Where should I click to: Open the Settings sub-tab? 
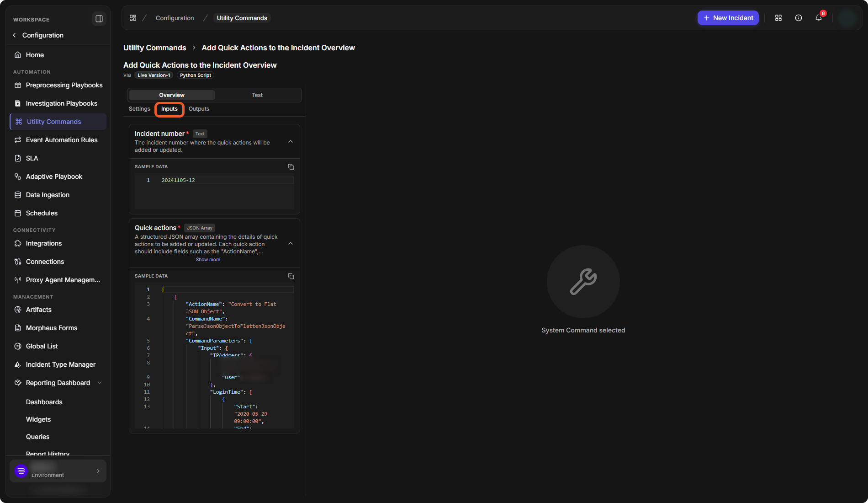click(139, 109)
